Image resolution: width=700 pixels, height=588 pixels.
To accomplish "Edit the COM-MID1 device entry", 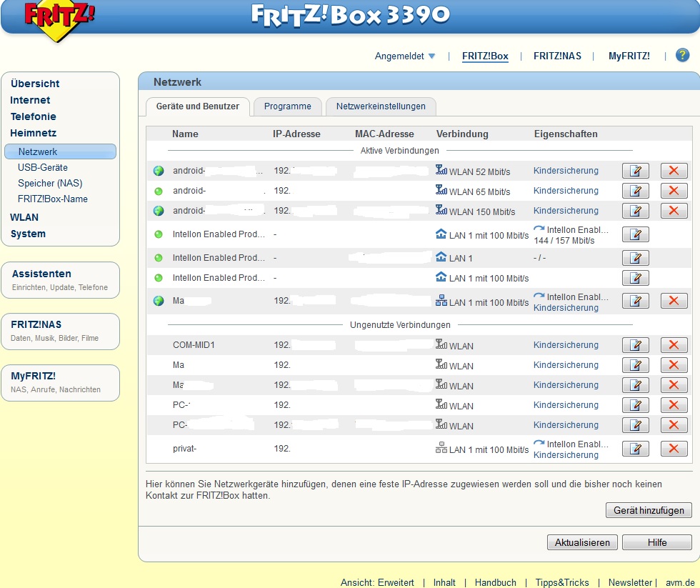I will click(x=635, y=344).
